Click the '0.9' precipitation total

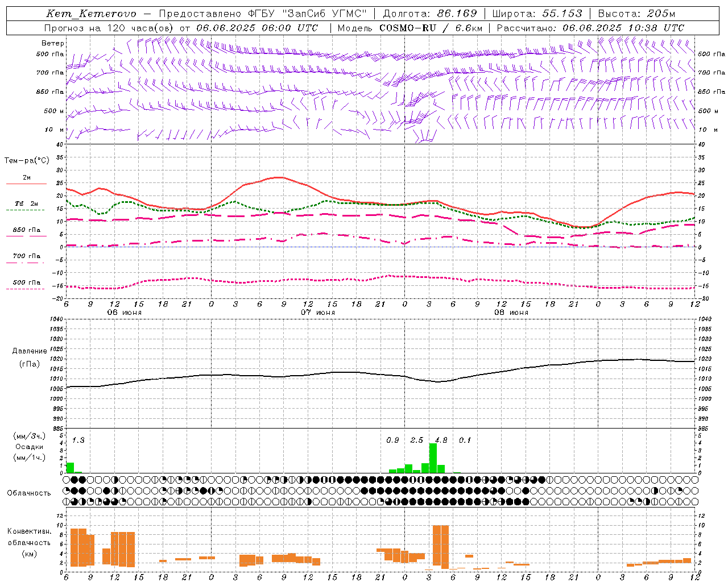(x=392, y=440)
